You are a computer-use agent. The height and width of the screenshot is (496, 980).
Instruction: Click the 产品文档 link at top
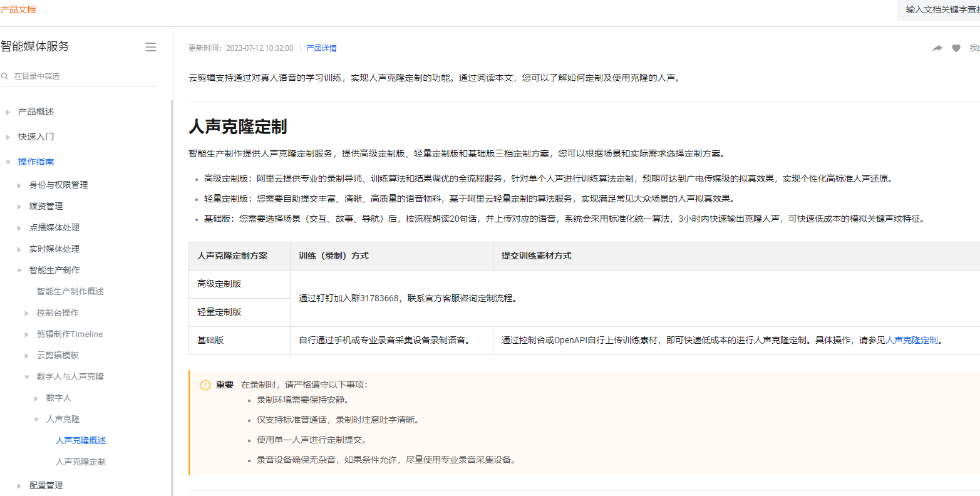point(18,9)
